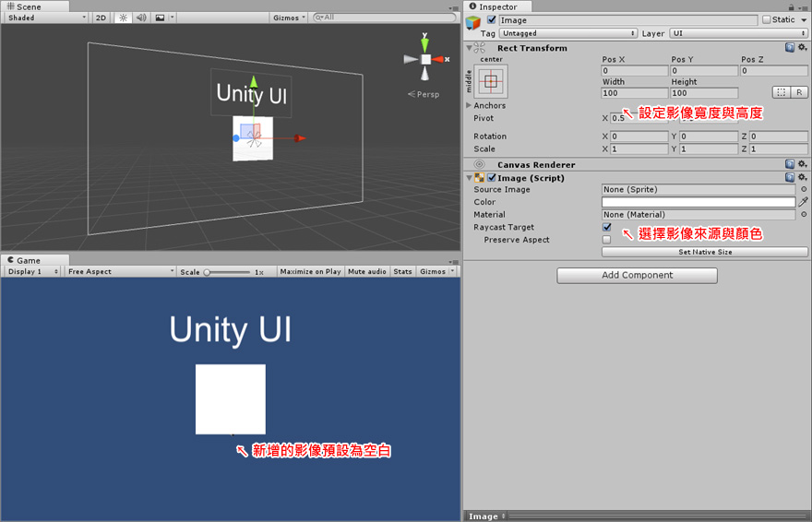Open Canvas Renderer help book icon
Viewport: 812px width, 522px height.
(790, 164)
